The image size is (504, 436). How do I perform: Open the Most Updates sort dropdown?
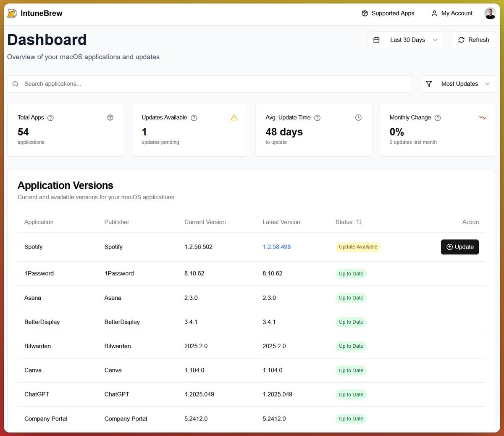coord(458,84)
